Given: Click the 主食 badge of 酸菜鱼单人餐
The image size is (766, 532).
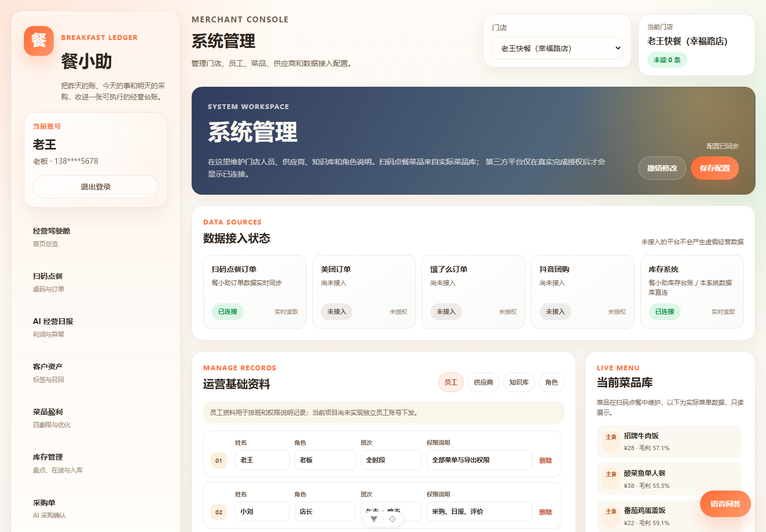Looking at the screenshot, I should pyautogui.click(x=611, y=474).
